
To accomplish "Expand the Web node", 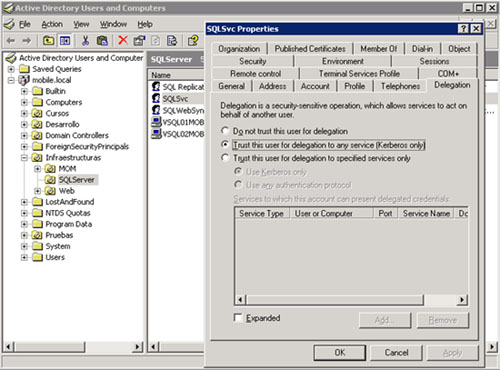I will (37, 191).
